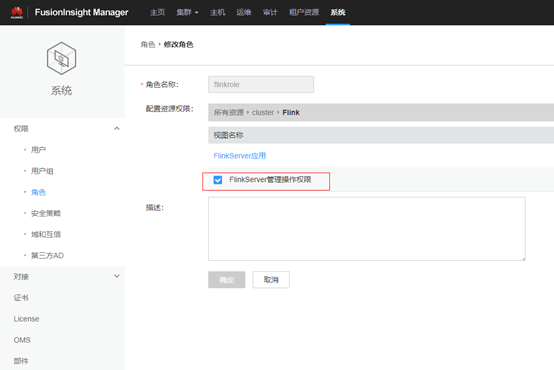This screenshot has height=370, width=554.
Task: Open License in the sidebar
Action: (x=26, y=319)
